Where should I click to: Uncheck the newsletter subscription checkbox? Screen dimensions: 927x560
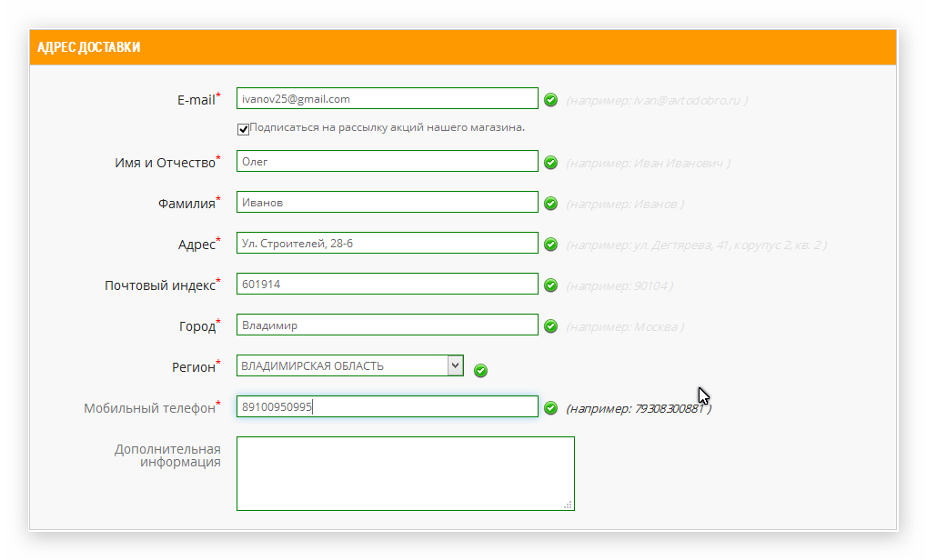tap(243, 129)
